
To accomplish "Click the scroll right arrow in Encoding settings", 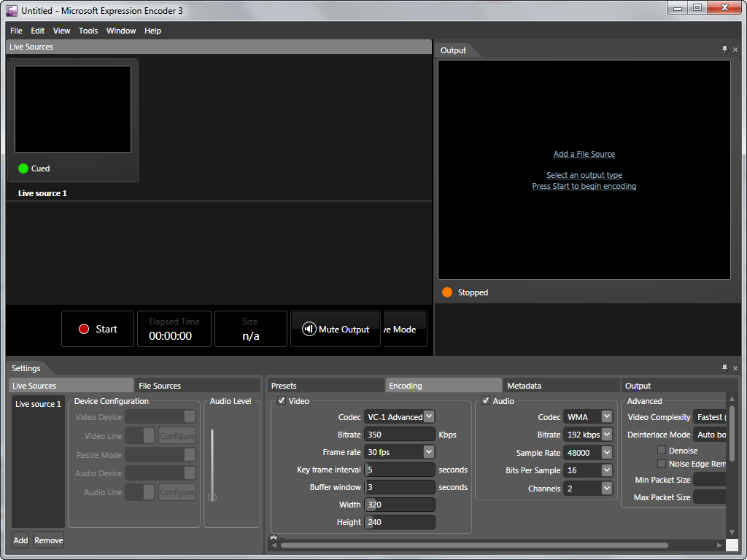I will point(719,545).
